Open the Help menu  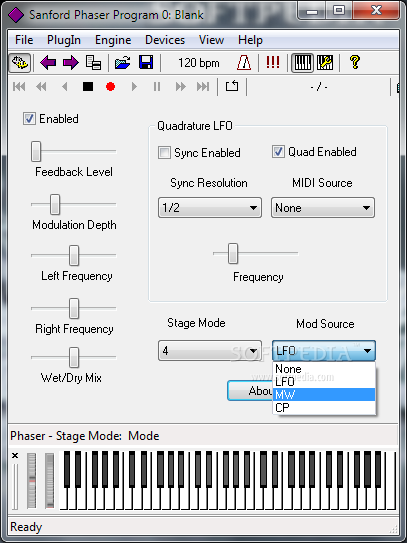(x=250, y=40)
